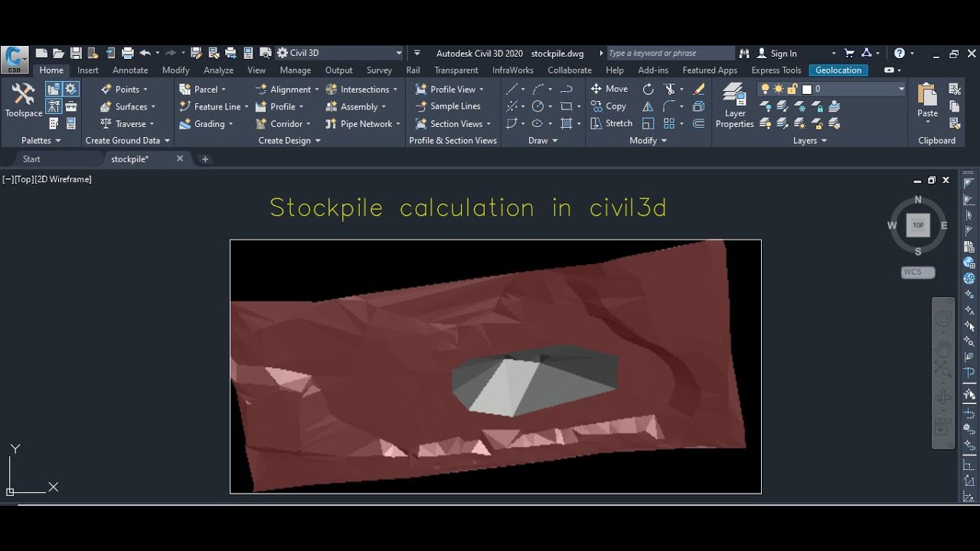Click the Sign In button
This screenshot has height=551, width=980.
[777, 53]
